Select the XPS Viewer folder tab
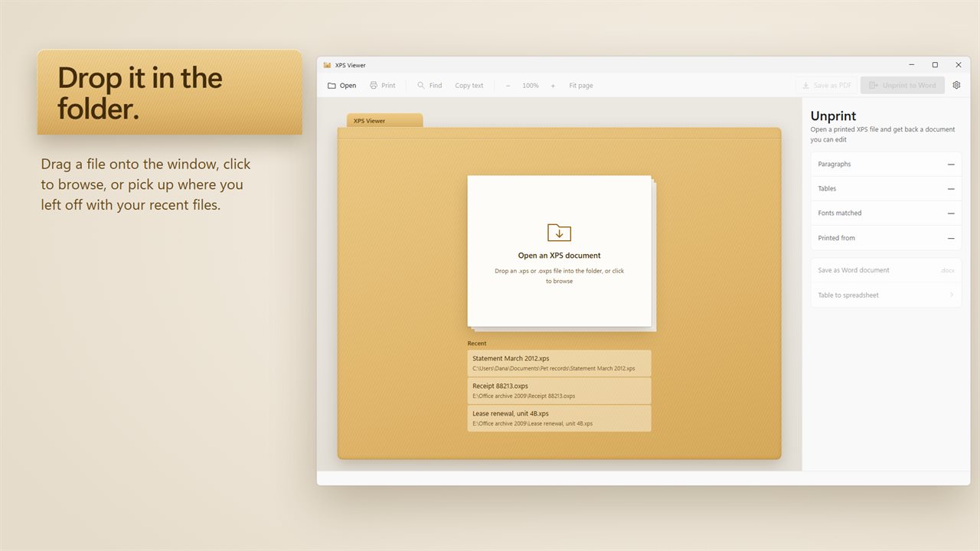 point(384,121)
